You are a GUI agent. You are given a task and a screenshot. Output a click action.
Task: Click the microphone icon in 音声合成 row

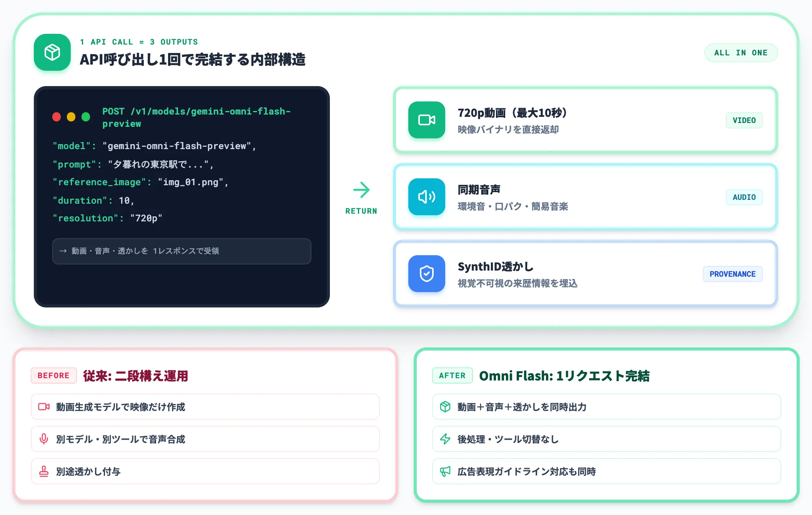click(44, 439)
